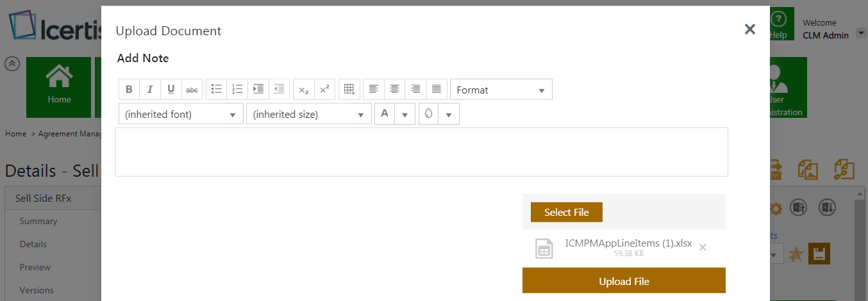
Task: Increase indent of the note text
Action: (x=258, y=90)
